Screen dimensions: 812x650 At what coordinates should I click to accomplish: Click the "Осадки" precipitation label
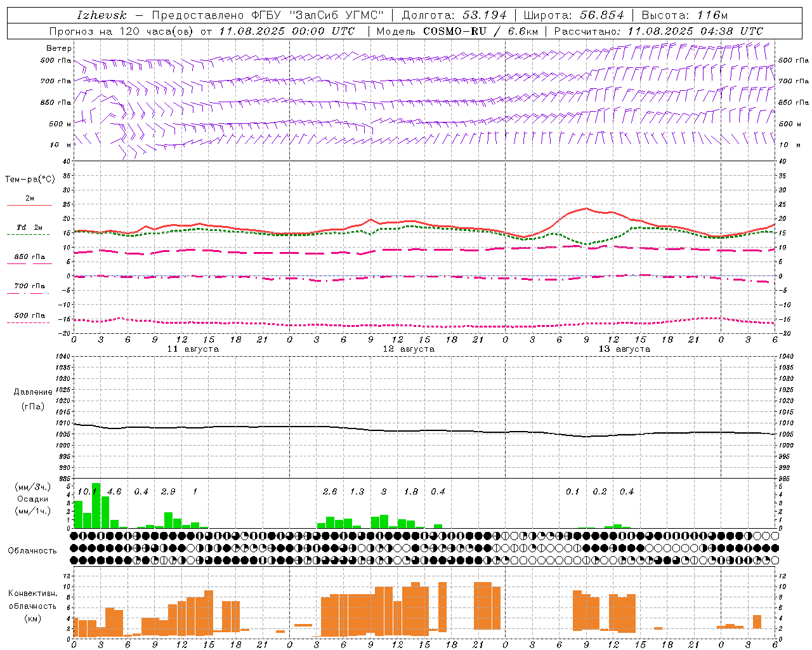(33, 499)
